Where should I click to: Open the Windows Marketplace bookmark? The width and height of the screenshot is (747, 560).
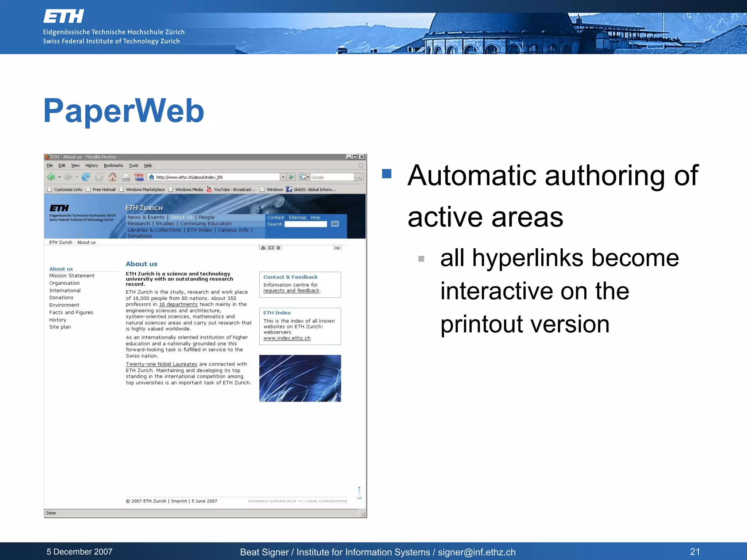[x=142, y=190]
